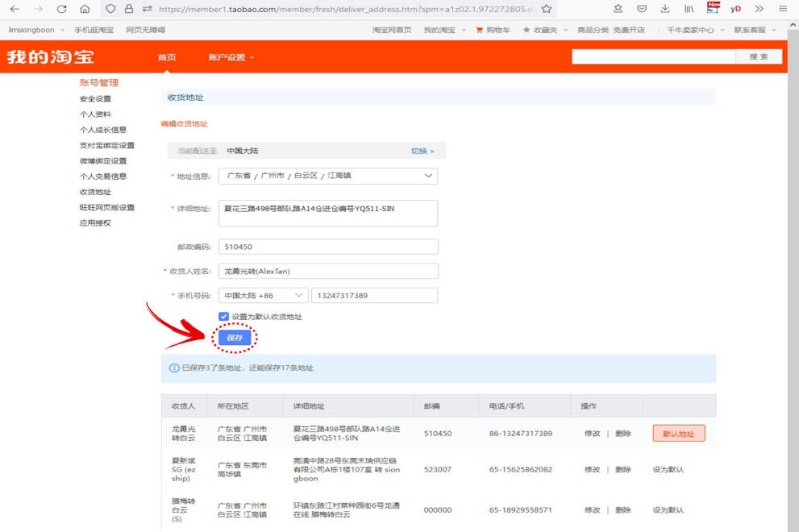Open the 千牛卖家中心 dropdown

click(695, 30)
